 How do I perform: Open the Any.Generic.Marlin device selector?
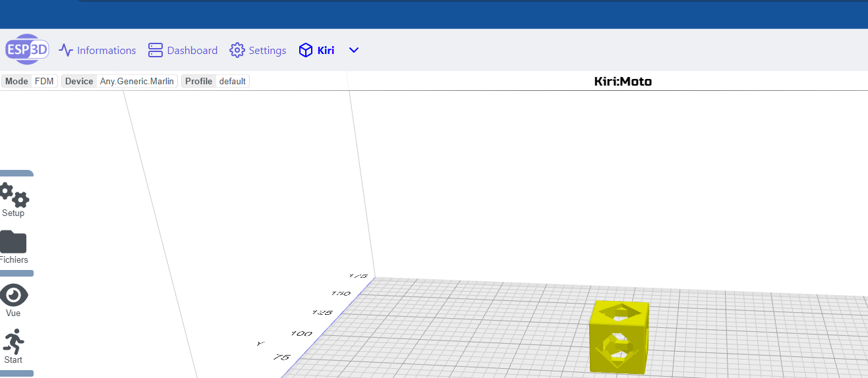136,81
